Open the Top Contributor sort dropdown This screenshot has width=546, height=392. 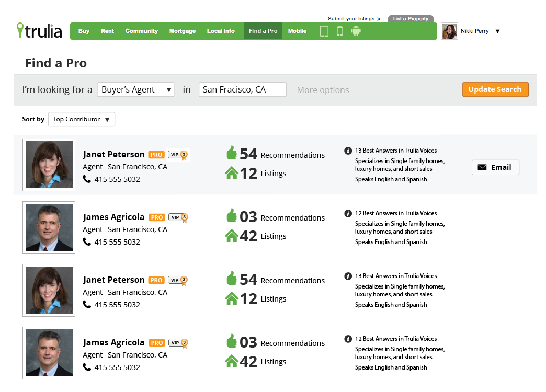pyautogui.click(x=82, y=119)
